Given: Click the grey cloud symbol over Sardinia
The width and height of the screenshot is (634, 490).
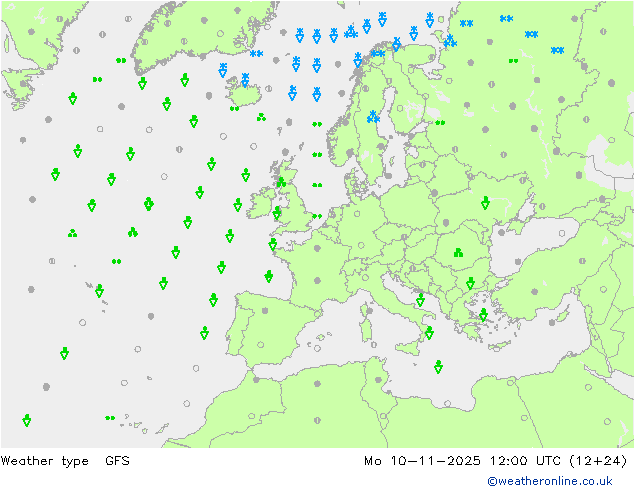Looking at the screenshot, I should click(369, 310).
